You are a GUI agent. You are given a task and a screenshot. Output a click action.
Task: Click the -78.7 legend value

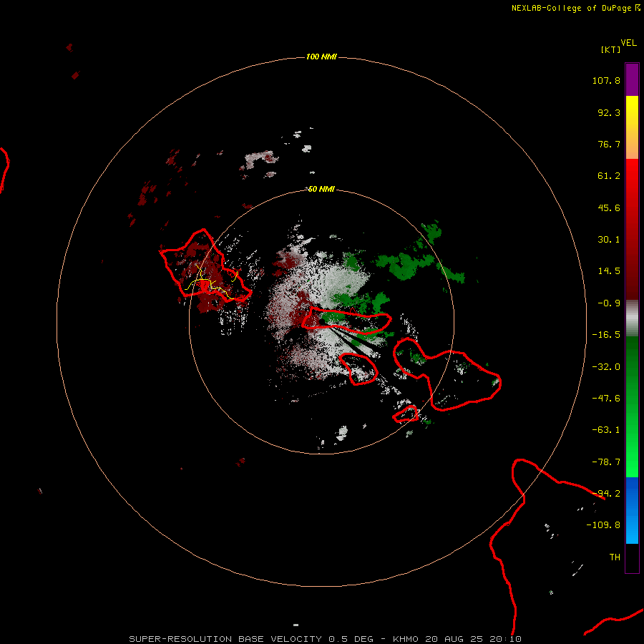coord(606,462)
